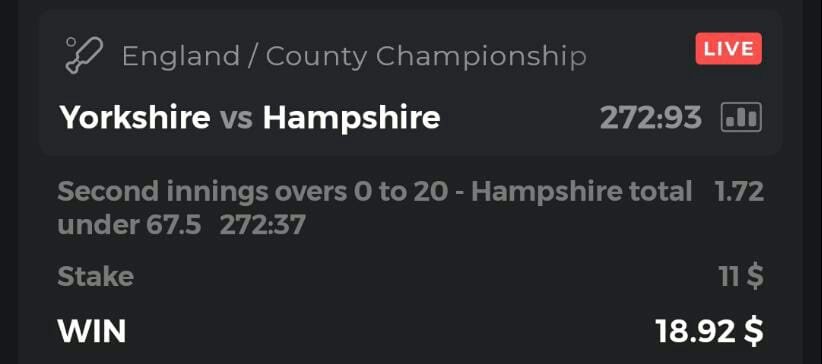Click the 'vs' text between teams

click(x=236, y=118)
